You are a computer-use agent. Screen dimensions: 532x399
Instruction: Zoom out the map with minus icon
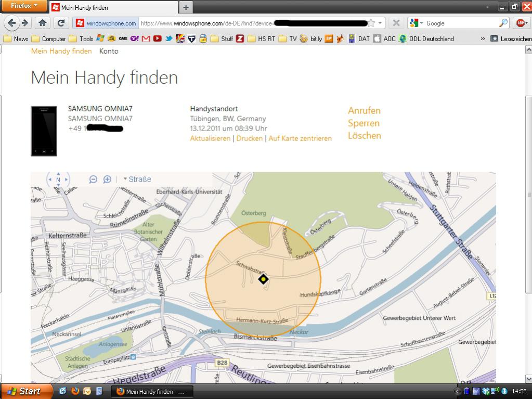tap(93, 179)
